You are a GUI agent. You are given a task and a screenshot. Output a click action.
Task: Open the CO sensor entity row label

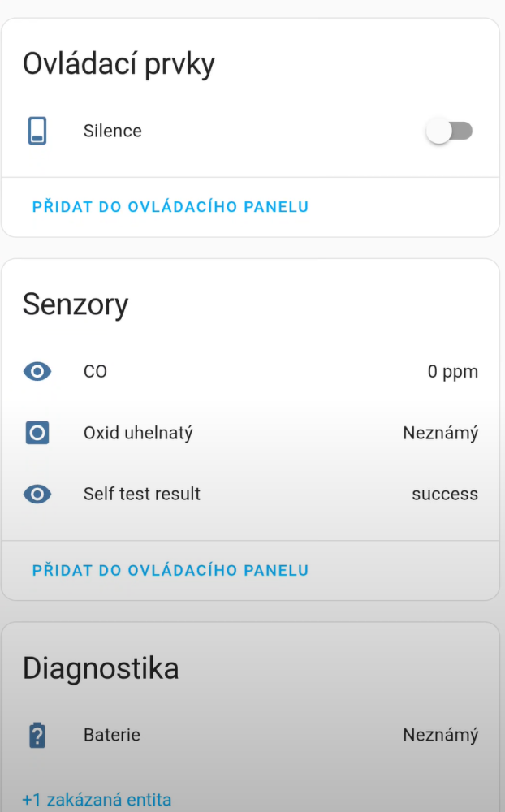[95, 372]
